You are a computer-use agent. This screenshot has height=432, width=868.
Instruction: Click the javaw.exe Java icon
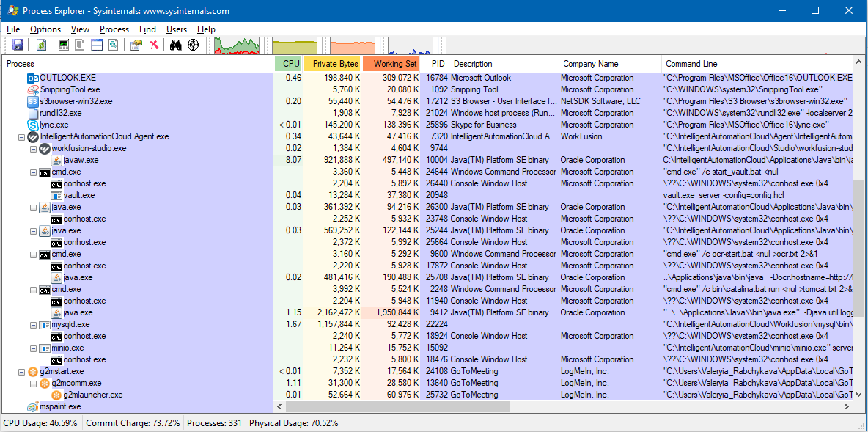(56, 160)
